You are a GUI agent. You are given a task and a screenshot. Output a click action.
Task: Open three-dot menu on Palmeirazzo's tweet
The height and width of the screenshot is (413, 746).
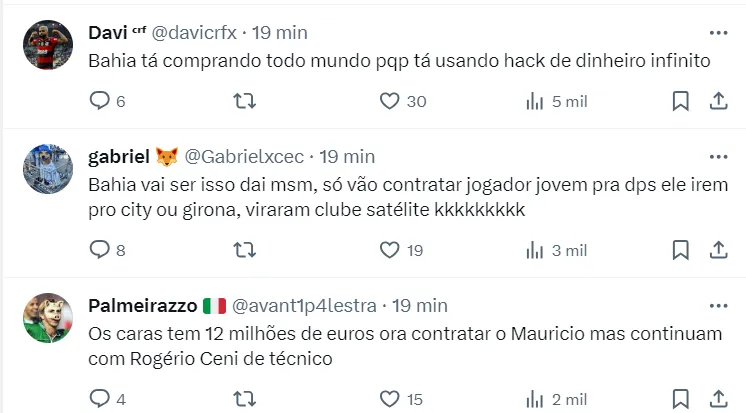[x=718, y=305]
